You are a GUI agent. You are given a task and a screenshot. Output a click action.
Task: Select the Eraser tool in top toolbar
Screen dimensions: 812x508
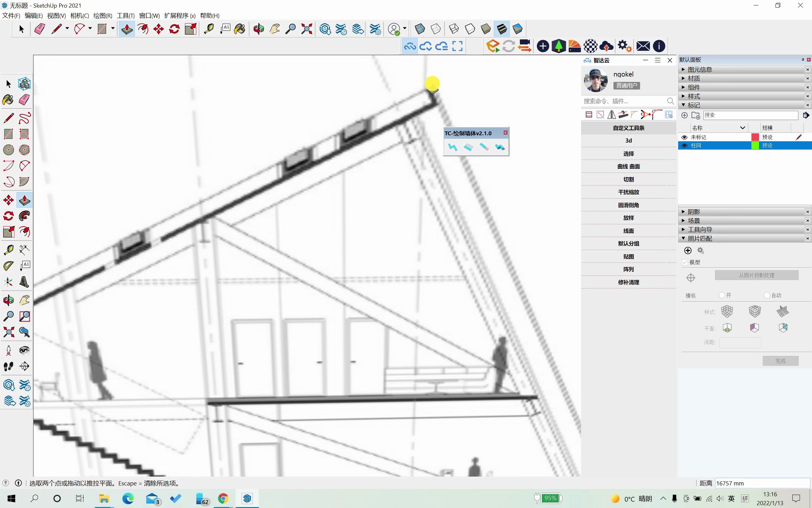click(40, 29)
